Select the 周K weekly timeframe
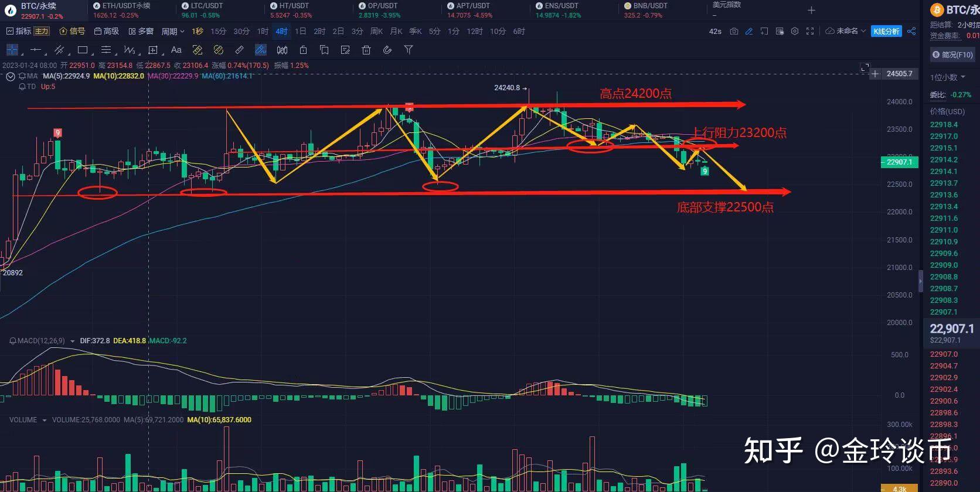 376,31
